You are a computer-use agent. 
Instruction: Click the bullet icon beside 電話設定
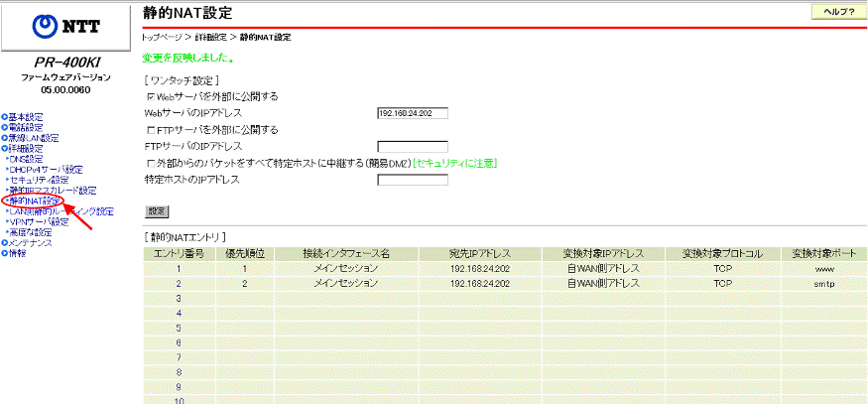coord(4,127)
